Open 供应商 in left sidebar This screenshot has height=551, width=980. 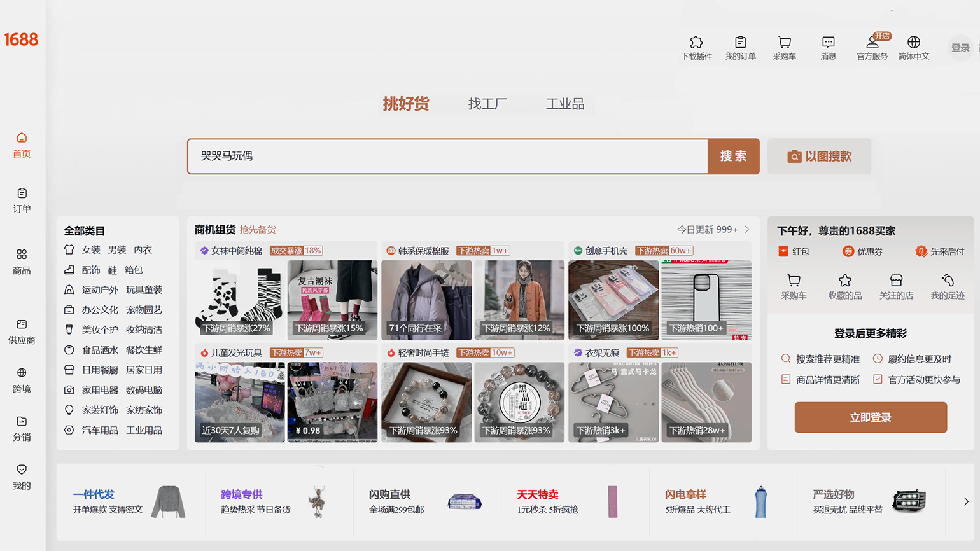[x=22, y=331]
